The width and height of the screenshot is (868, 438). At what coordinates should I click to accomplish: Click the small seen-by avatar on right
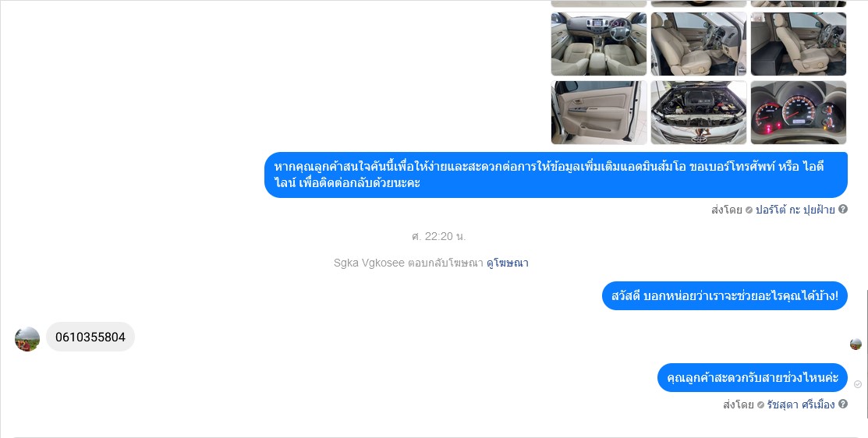point(856,344)
